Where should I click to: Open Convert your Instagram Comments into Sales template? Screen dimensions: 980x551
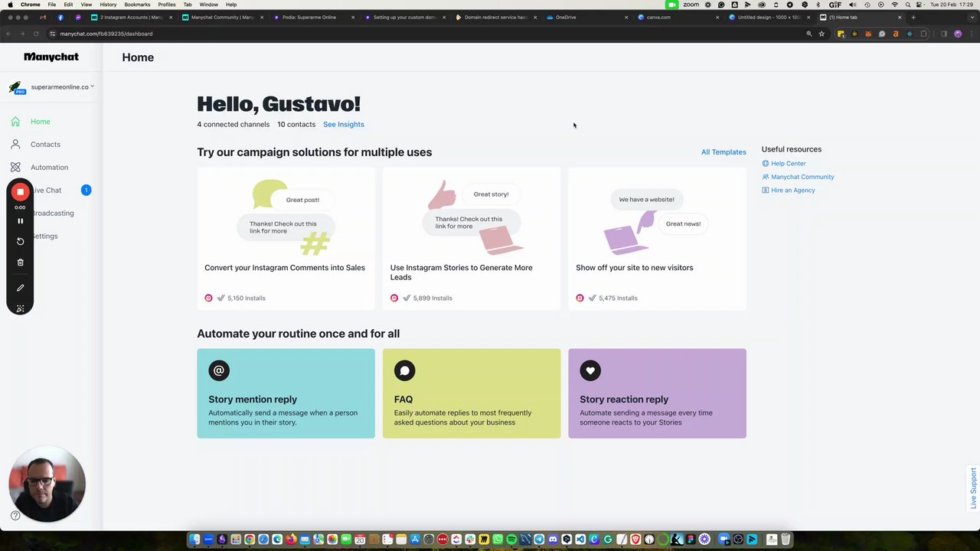tap(286, 239)
